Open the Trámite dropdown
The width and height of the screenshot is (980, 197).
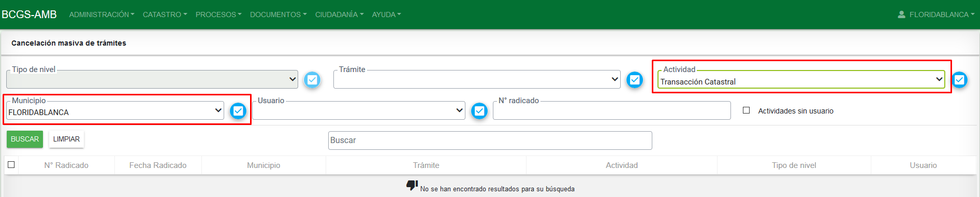click(477, 79)
